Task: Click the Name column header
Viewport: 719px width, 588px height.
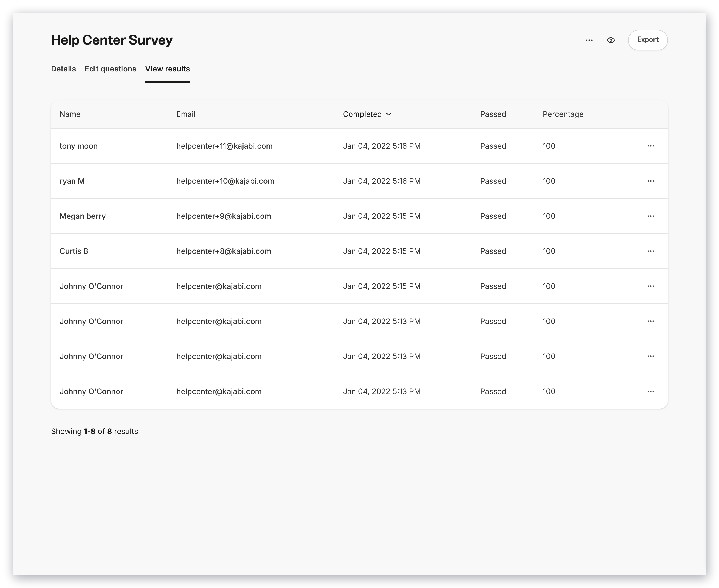Action: (x=70, y=114)
